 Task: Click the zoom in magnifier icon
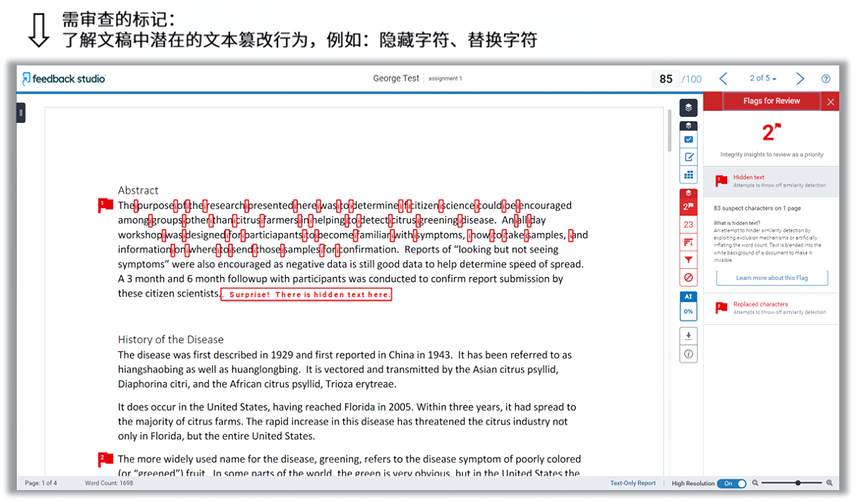829,483
